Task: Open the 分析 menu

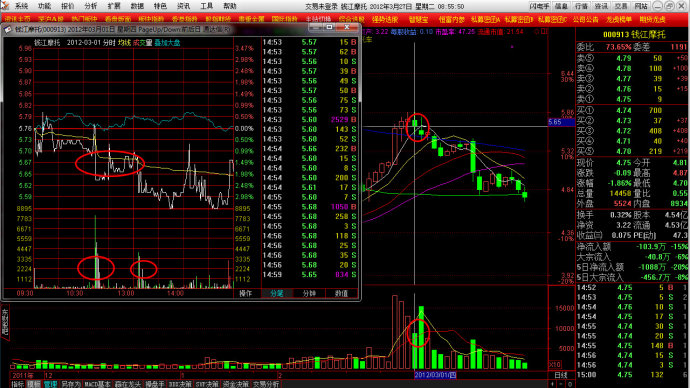Action: point(91,6)
